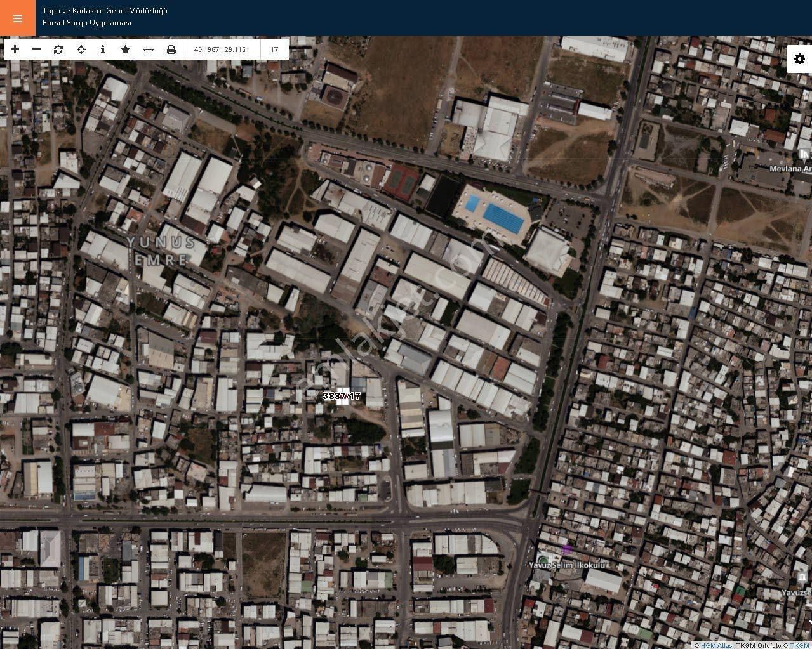The width and height of the screenshot is (812, 649).
Task: Select the distance measure arrow tool
Action: coord(149,49)
